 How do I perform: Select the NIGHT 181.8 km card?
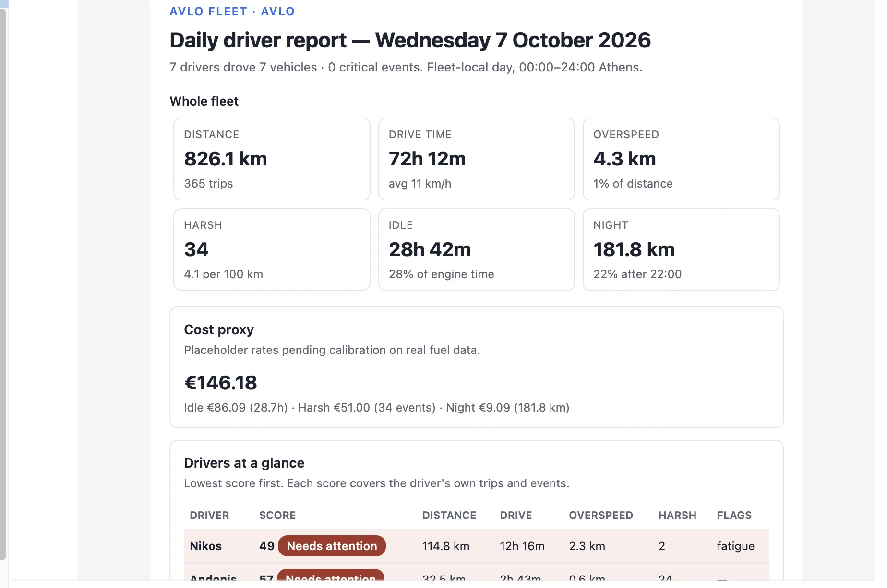click(681, 249)
